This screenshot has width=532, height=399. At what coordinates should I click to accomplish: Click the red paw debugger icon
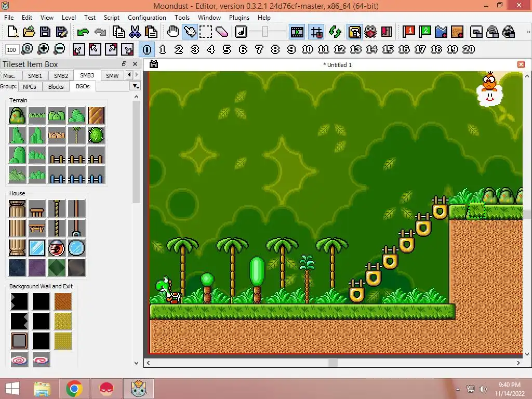(370, 32)
